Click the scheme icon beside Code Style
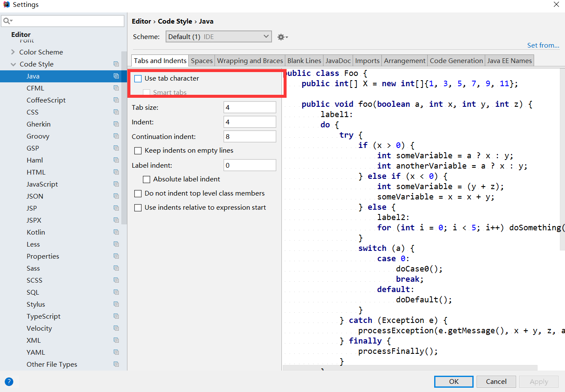Image resolution: width=565 pixels, height=392 pixels. [x=116, y=64]
